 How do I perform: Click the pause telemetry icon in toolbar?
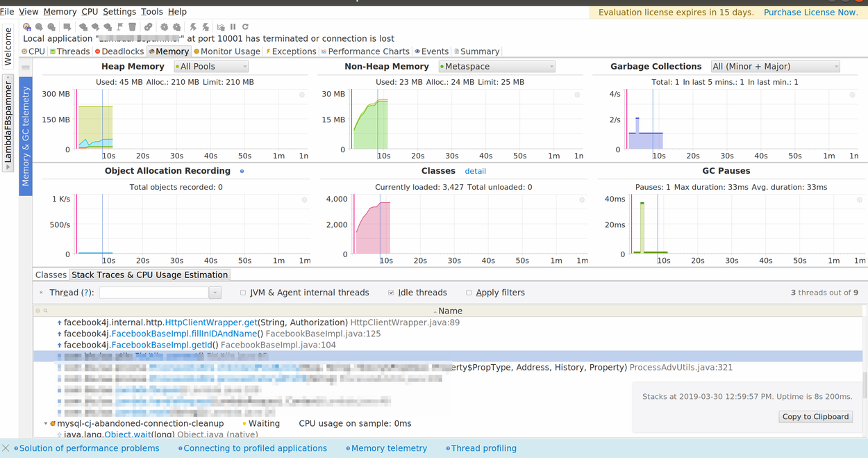pos(233,27)
